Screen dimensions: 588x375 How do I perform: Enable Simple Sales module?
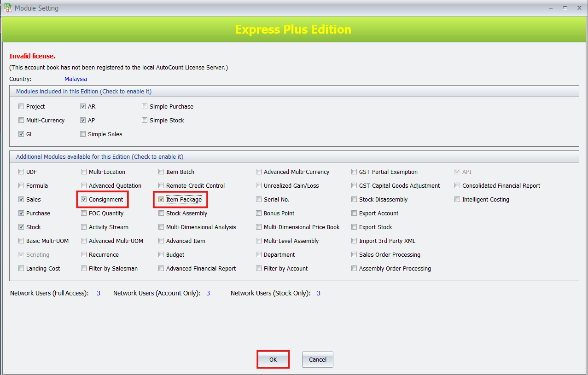83,134
